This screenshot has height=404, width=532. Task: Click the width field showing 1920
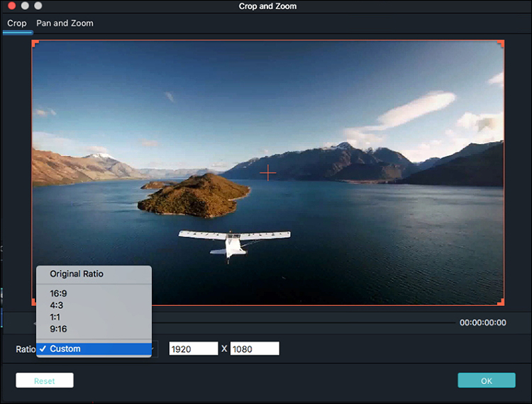(x=194, y=349)
